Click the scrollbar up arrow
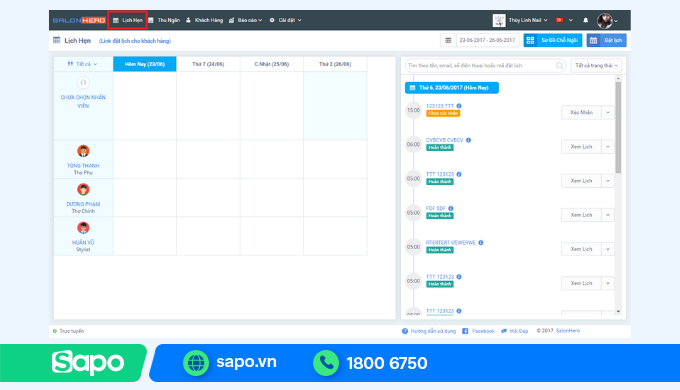 point(618,79)
